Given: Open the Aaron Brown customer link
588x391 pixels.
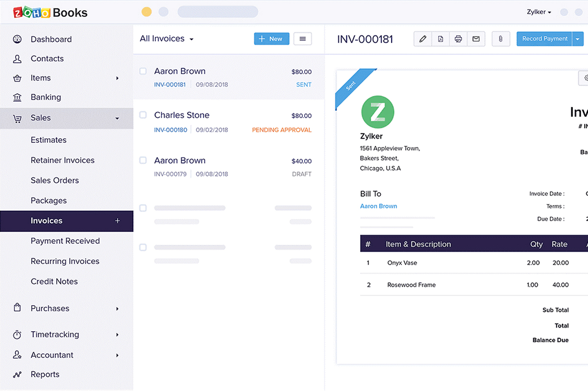Looking at the screenshot, I should 379,206.
